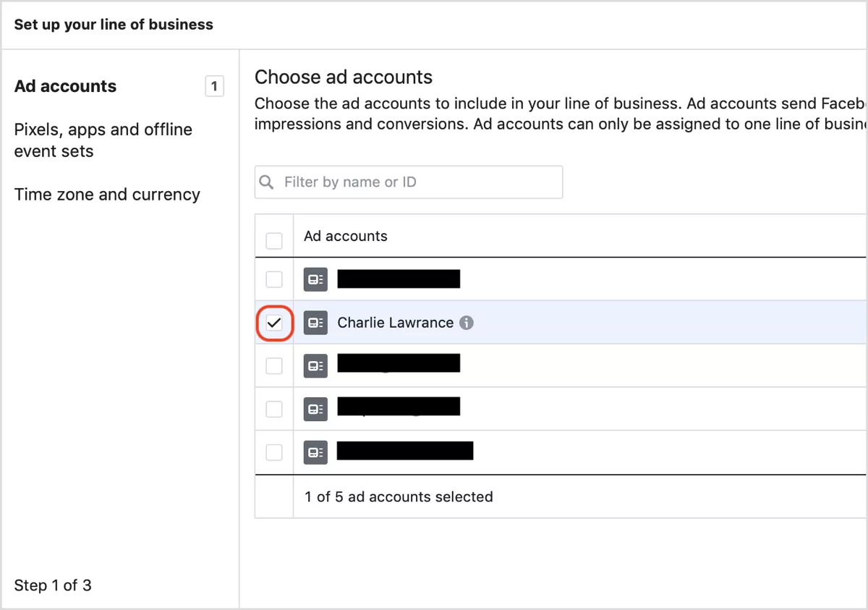
Task: Check the checkbox below Charlie Lawrance
Action: tap(274, 366)
